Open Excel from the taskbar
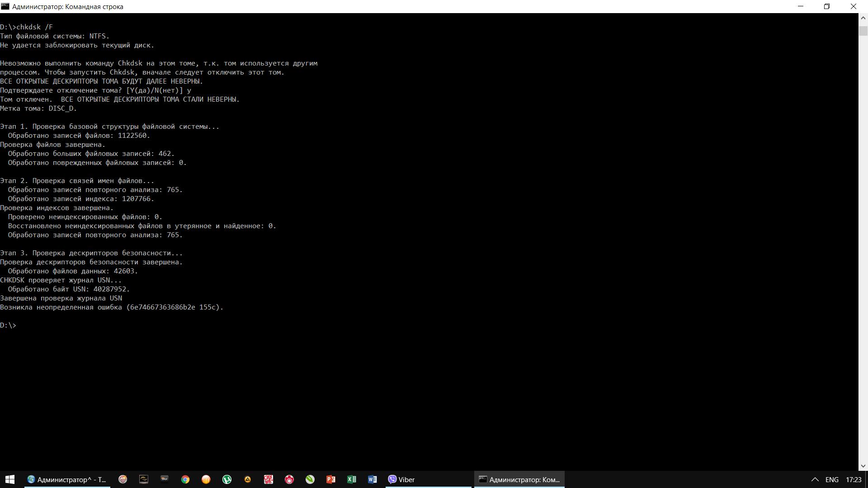868x488 pixels. pyautogui.click(x=352, y=479)
